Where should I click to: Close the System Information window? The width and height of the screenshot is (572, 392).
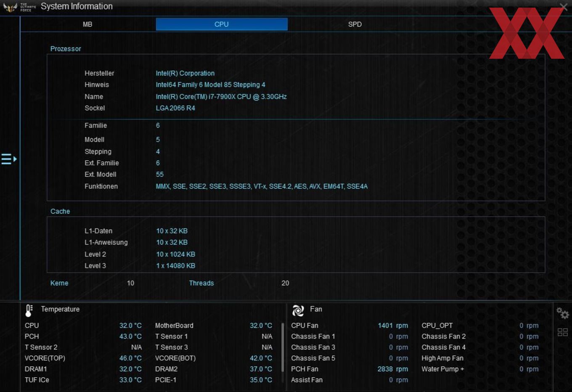pyautogui.click(x=564, y=6)
